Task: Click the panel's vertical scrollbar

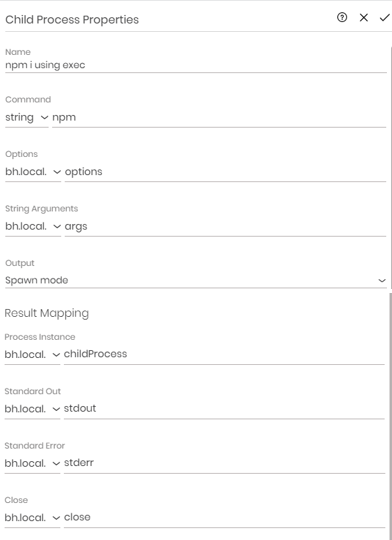Action: point(390,413)
